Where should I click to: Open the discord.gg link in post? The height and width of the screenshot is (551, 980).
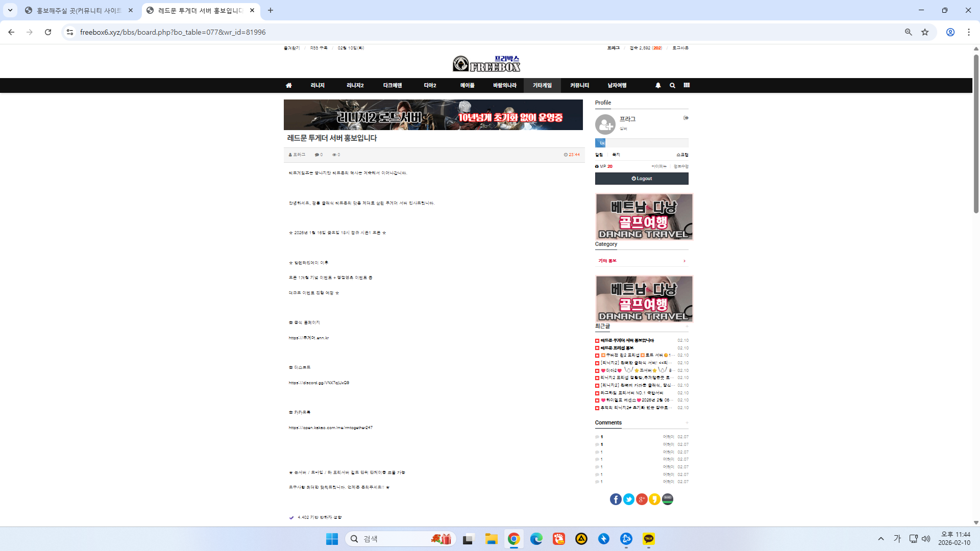coord(319,383)
